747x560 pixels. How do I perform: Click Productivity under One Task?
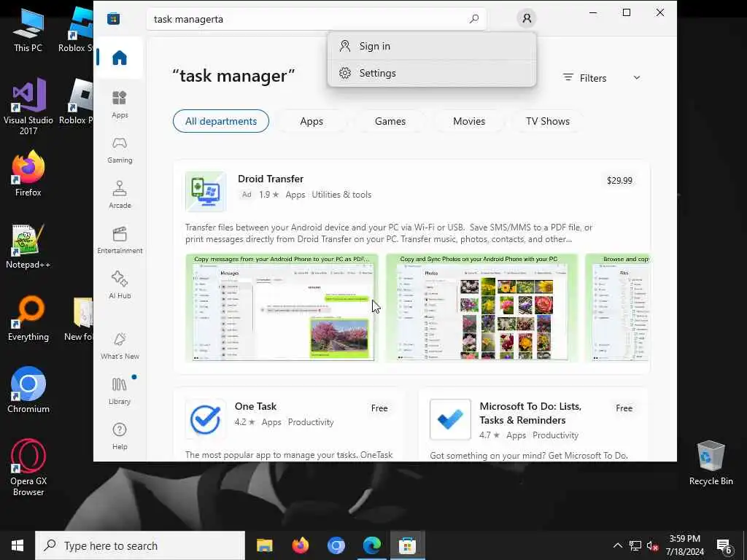311,422
